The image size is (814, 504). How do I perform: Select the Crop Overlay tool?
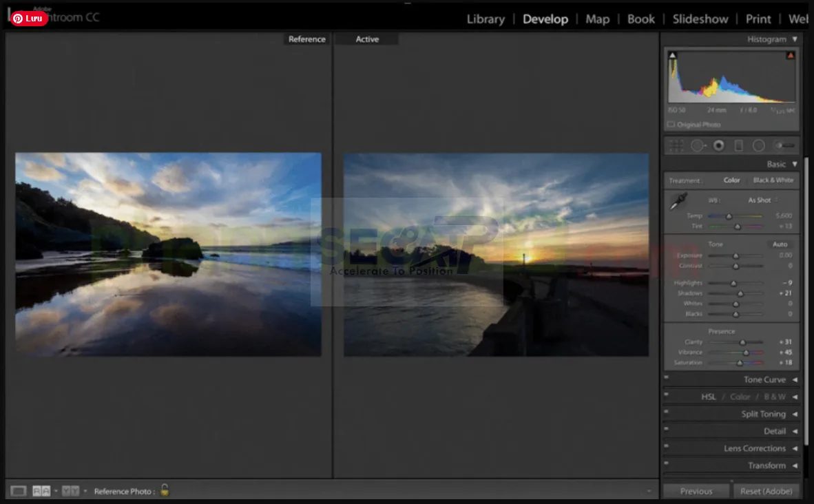[x=676, y=145]
